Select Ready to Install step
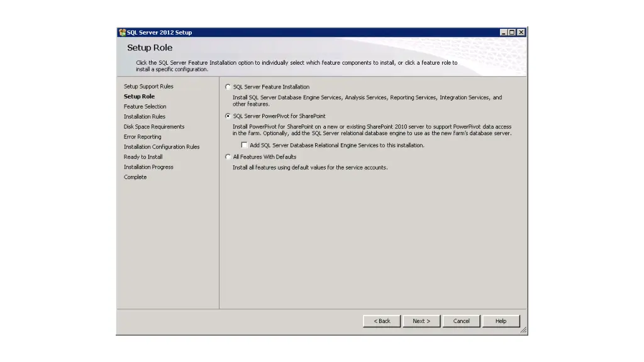 [143, 157]
